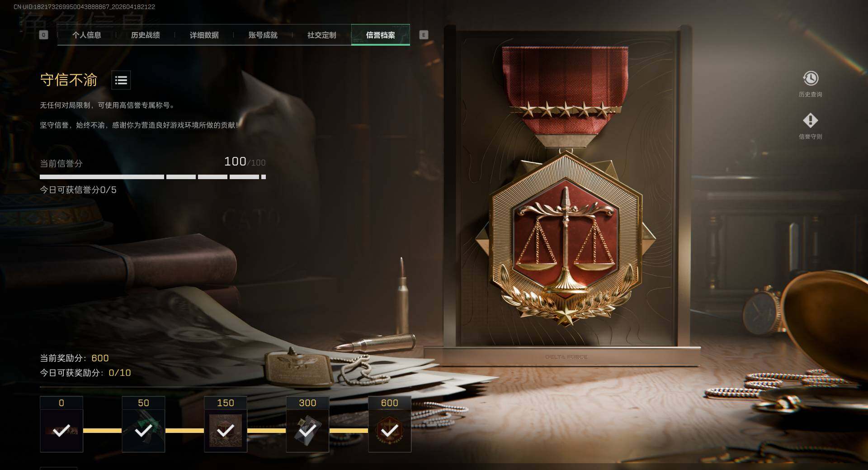Open the 详细数据 tab
This screenshot has height=470, width=868.
[x=204, y=35]
